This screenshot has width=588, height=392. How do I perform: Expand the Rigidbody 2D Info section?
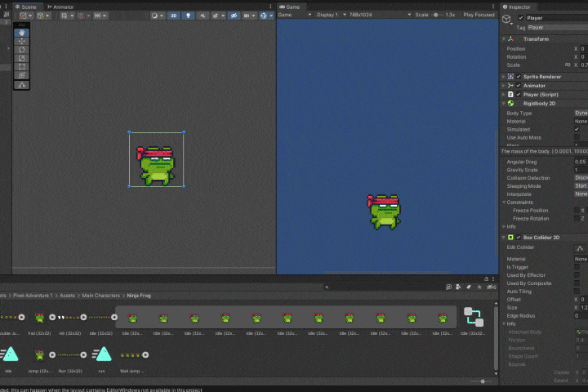504,226
